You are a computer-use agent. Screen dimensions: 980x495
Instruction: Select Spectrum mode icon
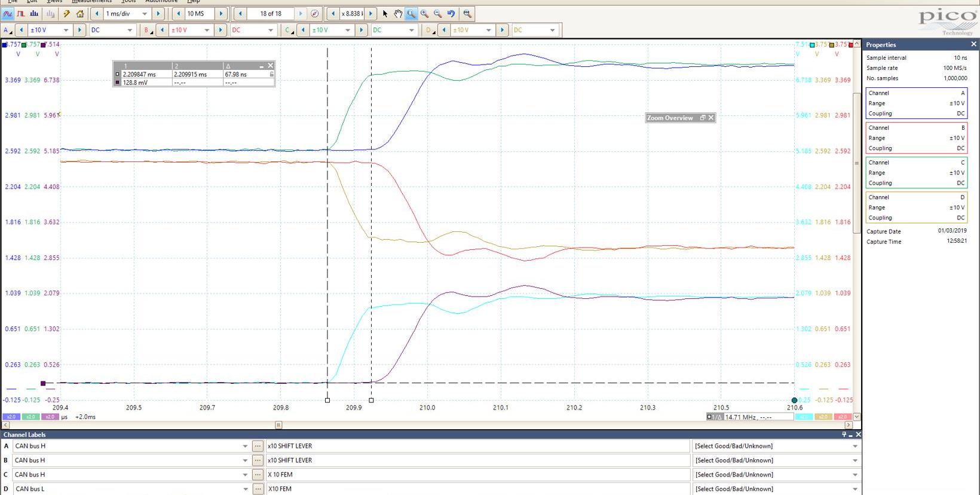tap(34, 14)
